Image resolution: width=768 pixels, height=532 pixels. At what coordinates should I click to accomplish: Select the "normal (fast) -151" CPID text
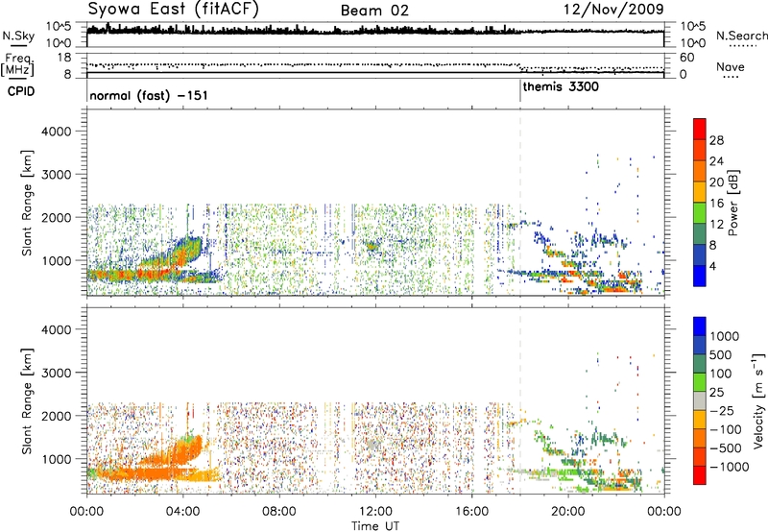[149, 95]
